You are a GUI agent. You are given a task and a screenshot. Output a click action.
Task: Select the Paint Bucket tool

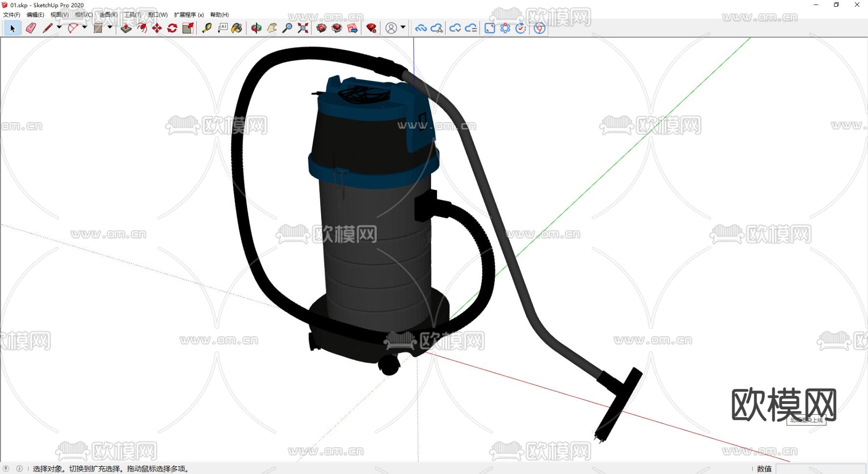pos(237,28)
